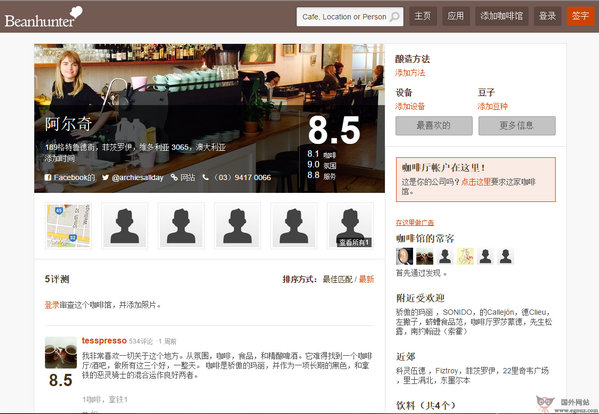Click the Beanhunter logo
The width and height of the screenshot is (599, 414).
coord(43,17)
